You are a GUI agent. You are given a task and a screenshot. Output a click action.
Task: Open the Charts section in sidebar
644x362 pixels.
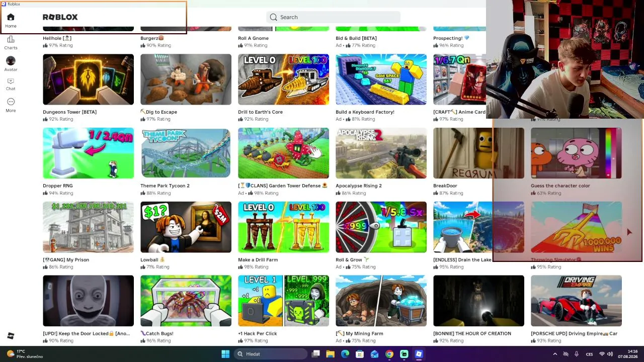(x=11, y=39)
